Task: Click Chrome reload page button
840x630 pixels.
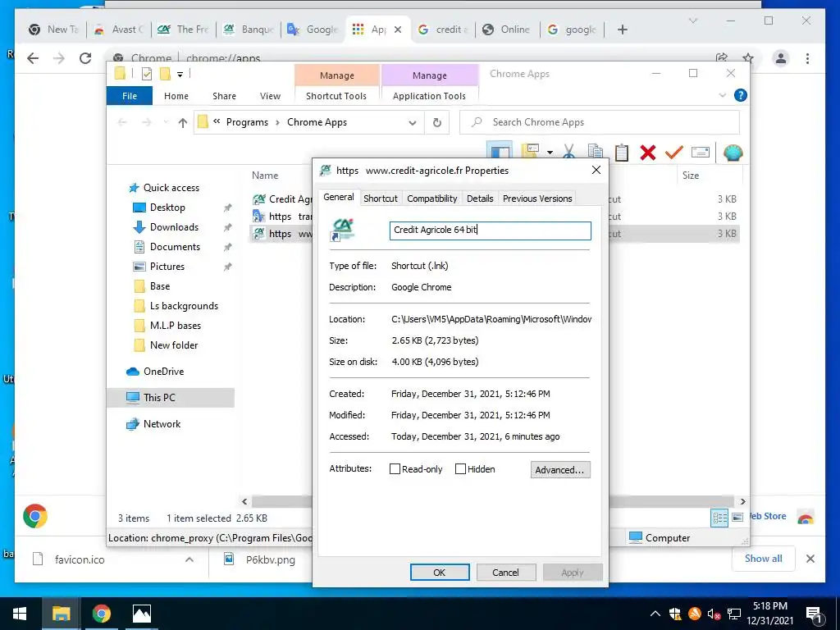Action: 85,58
